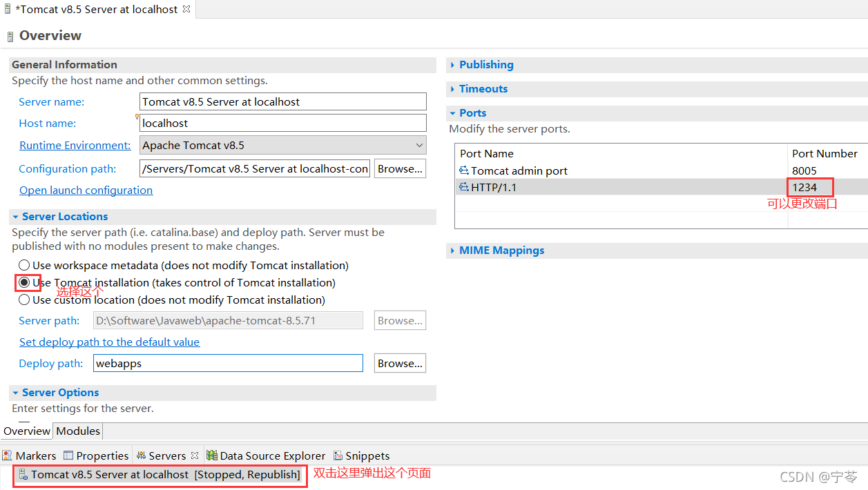Click the Snippets view icon
Viewport: 868px width, 490px height.
point(338,455)
